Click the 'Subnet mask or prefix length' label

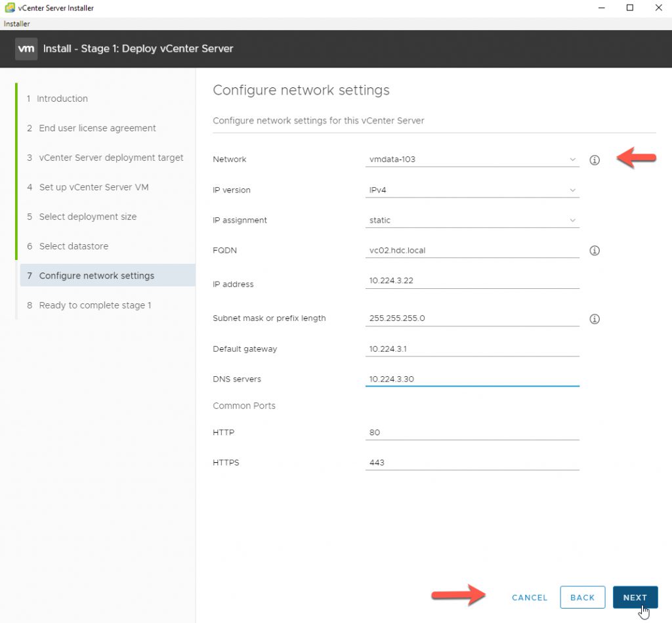[x=269, y=318]
